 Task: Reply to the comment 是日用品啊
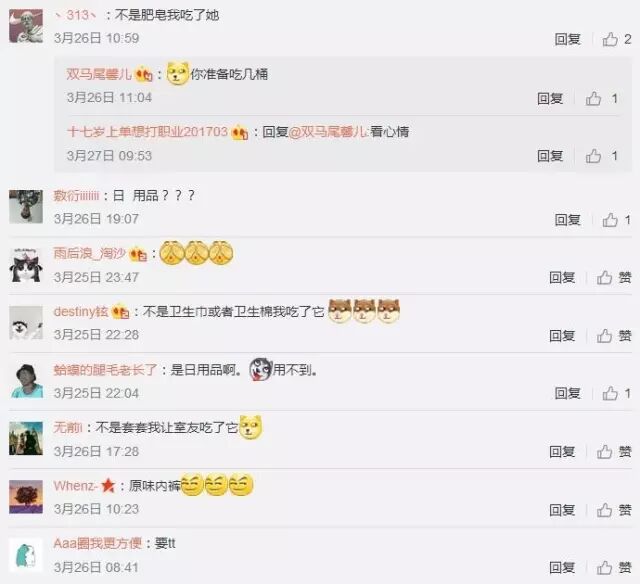pos(567,393)
